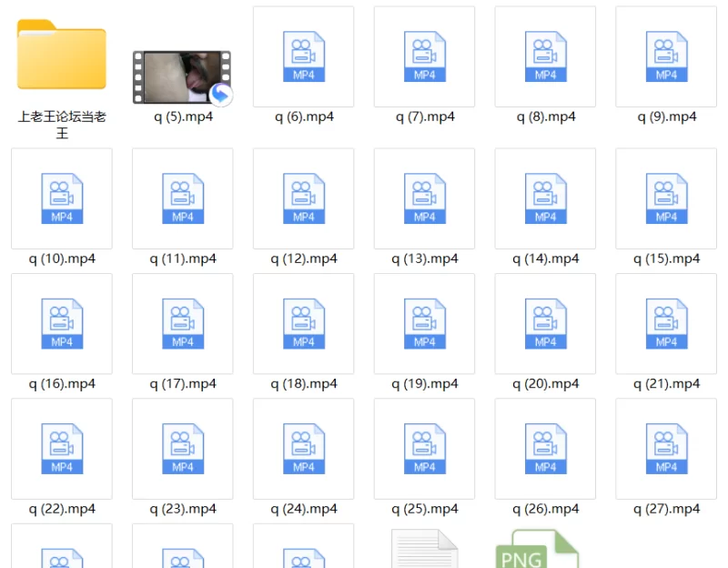The height and width of the screenshot is (568, 728).
Task: Select the video thumbnail of q (5).mp4
Action: (182, 77)
